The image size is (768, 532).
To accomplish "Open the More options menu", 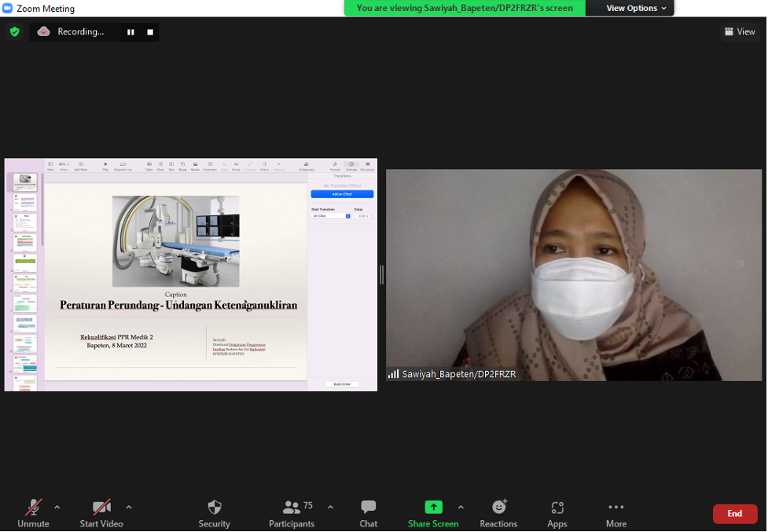I will (616, 513).
